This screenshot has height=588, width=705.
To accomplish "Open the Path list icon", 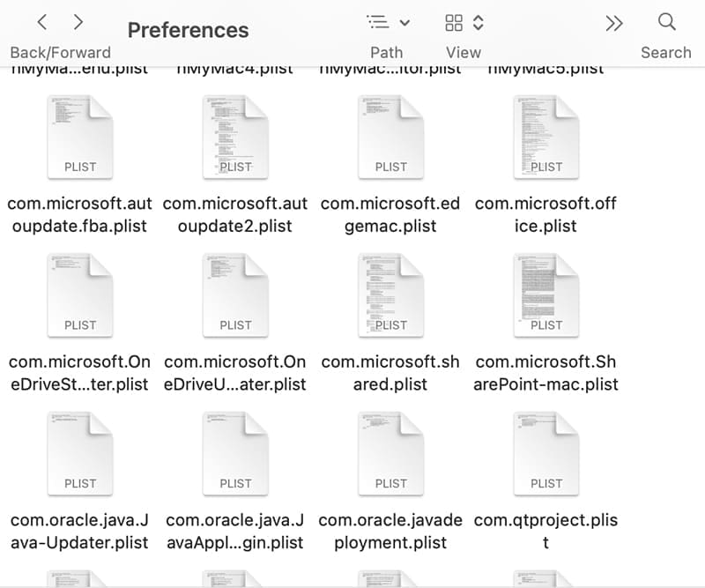I will 378,21.
